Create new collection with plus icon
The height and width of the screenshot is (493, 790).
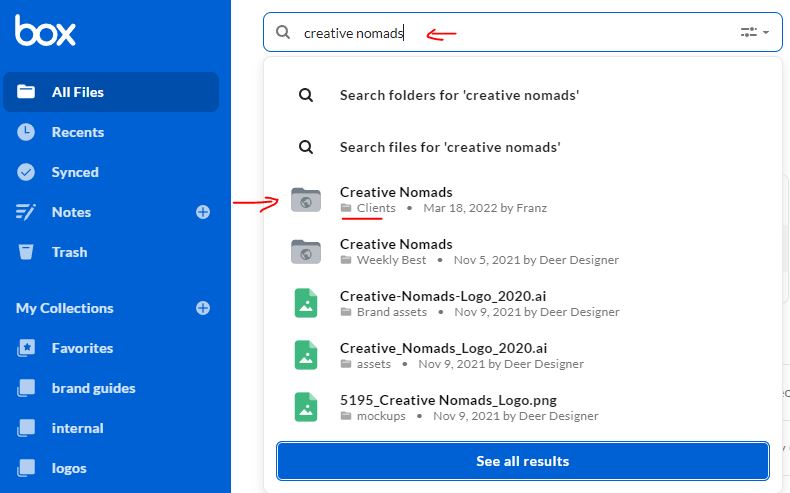click(x=203, y=308)
